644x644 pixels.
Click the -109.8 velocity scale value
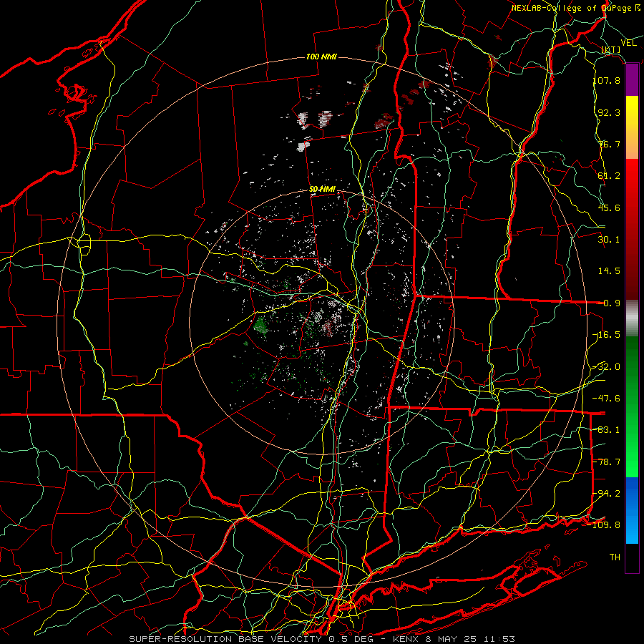coord(605,525)
